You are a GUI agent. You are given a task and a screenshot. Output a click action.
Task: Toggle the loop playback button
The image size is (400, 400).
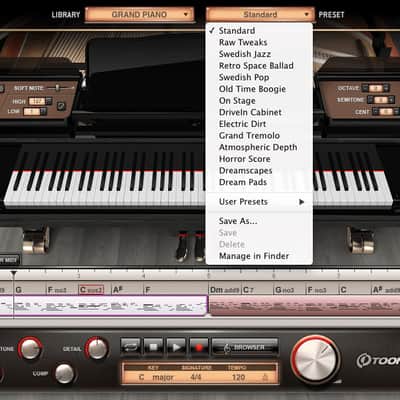pyautogui.click(x=131, y=347)
